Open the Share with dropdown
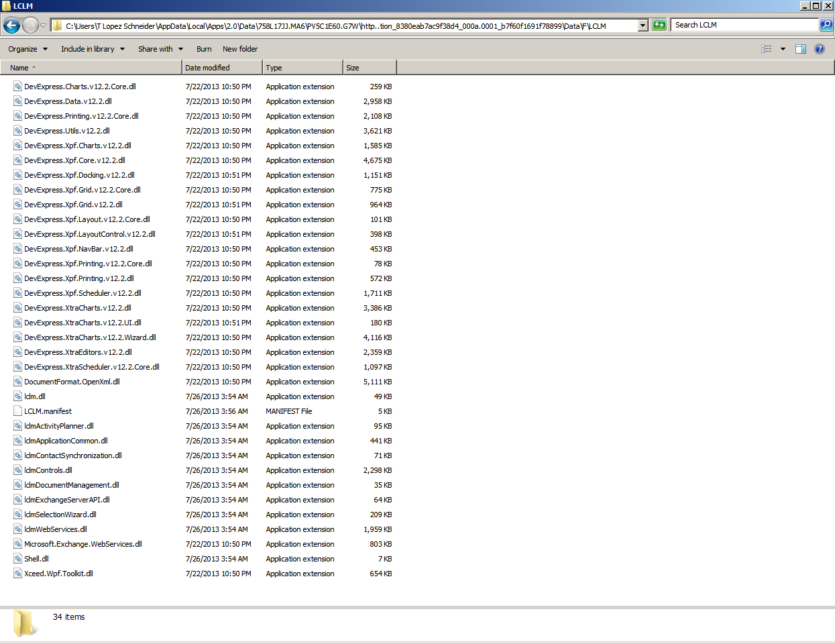 point(160,49)
